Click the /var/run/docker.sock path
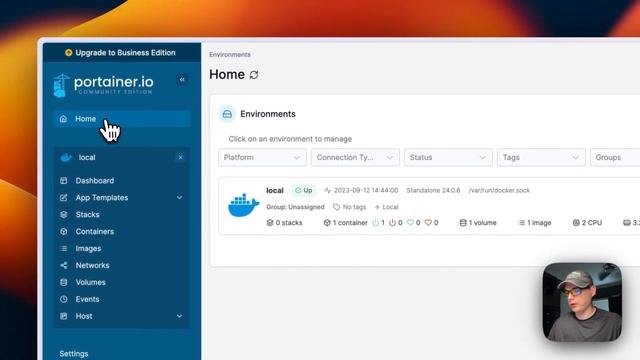This screenshot has height=360, width=640. click(499, 190)
